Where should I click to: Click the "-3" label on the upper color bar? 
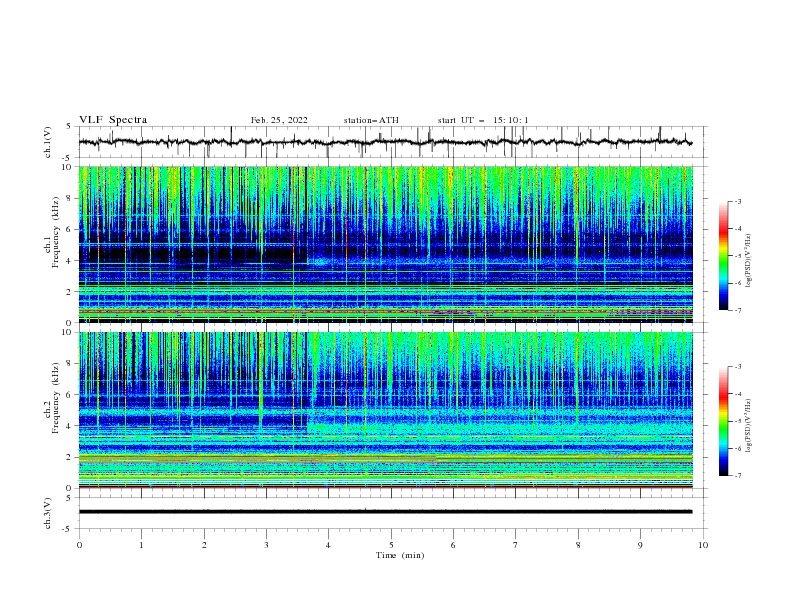(738, 201)
